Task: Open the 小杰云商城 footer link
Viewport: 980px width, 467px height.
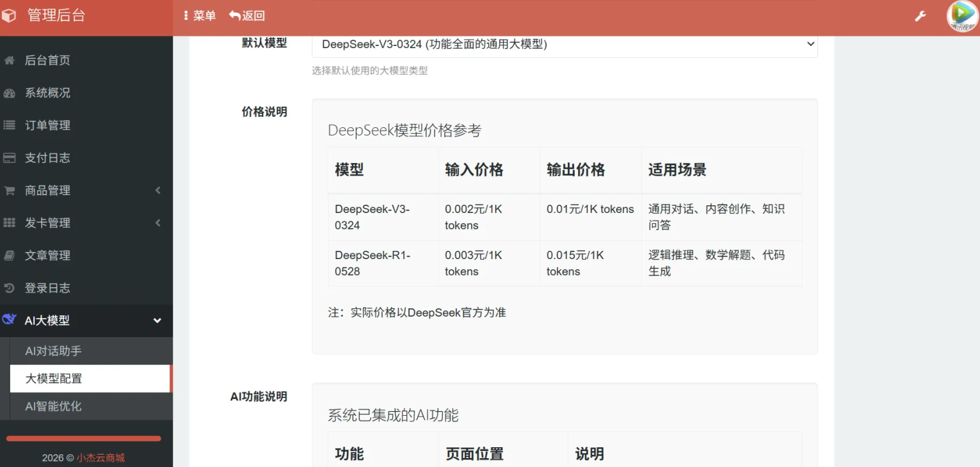Action: (100, 457)
